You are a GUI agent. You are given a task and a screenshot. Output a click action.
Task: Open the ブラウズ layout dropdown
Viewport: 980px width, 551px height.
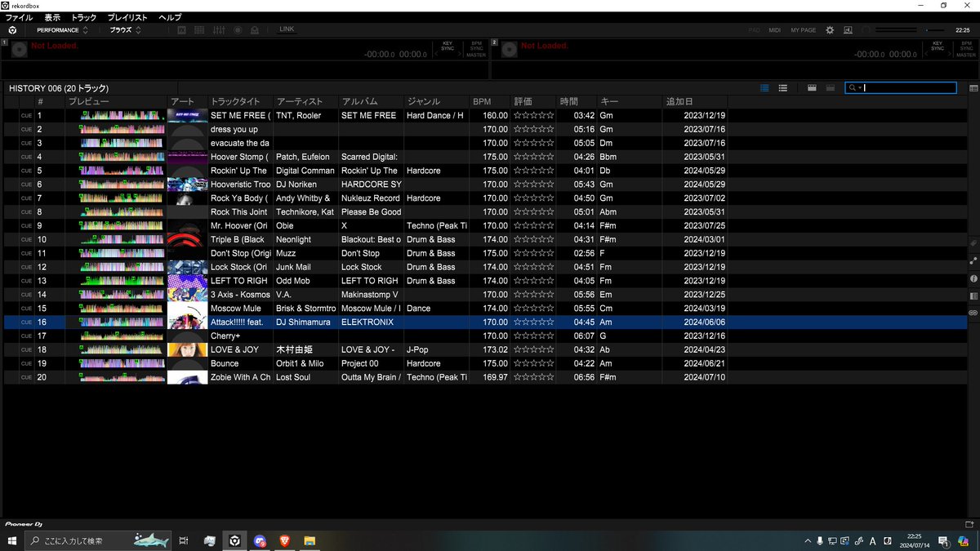(x=126, y=30)
